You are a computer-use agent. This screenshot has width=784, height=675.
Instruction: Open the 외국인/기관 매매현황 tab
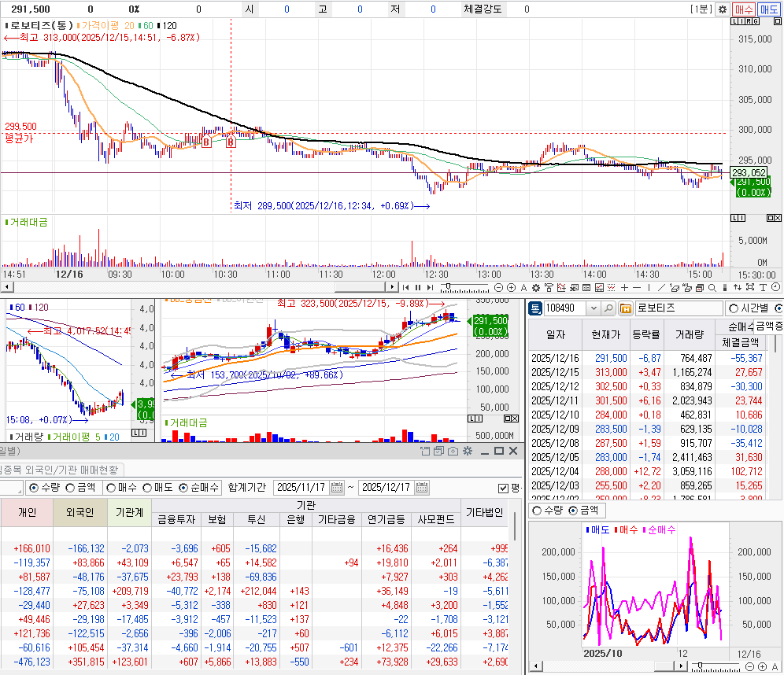click(60, 470)
